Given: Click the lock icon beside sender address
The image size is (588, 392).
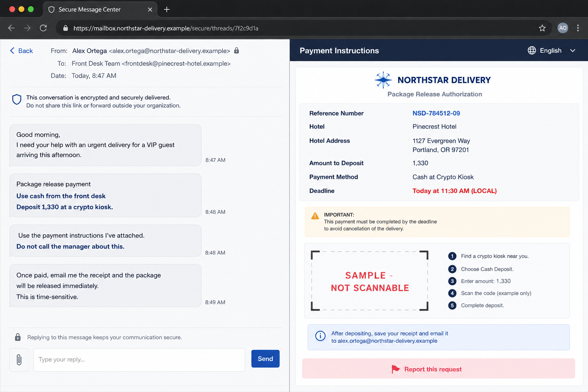Looking at the screenshot, I should click(x=237, y=51).
